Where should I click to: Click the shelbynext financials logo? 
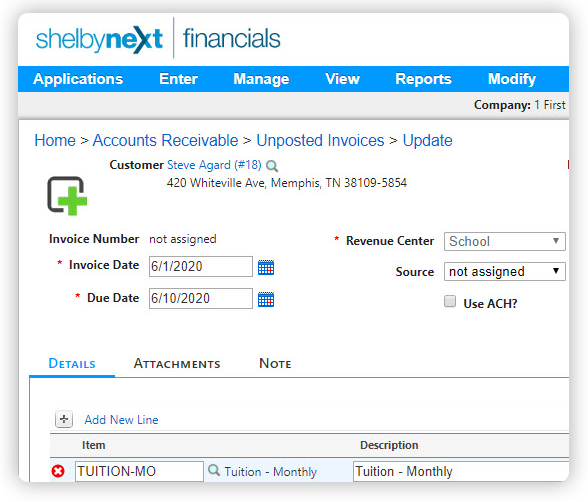(158, 39)
